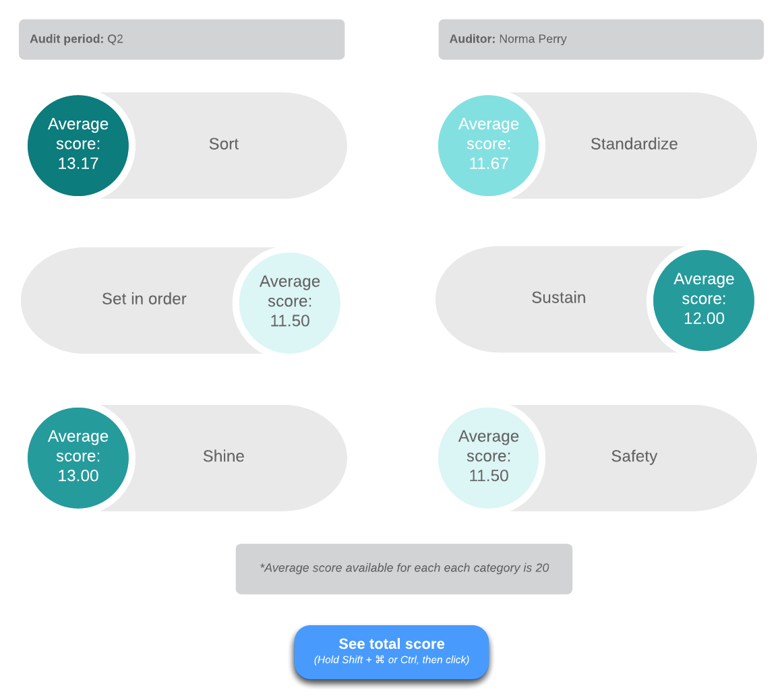Click the Sort average score 13.17 circle
The height and width of the screenshot is (700, 780).
click(78, 145)
